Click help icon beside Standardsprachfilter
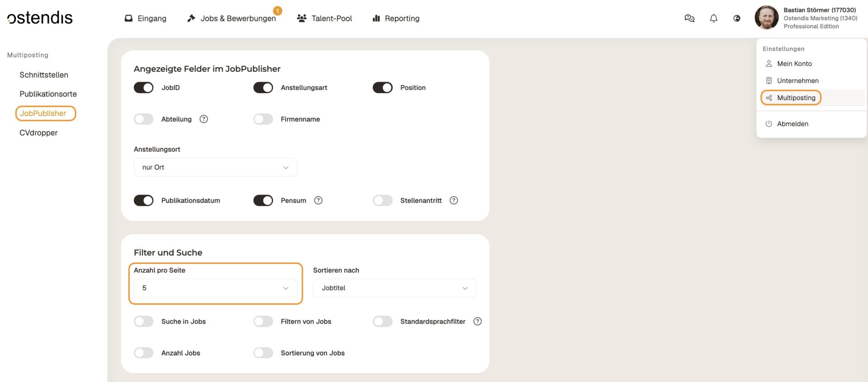This screenshot has width=868, height=382. point(477,321)
